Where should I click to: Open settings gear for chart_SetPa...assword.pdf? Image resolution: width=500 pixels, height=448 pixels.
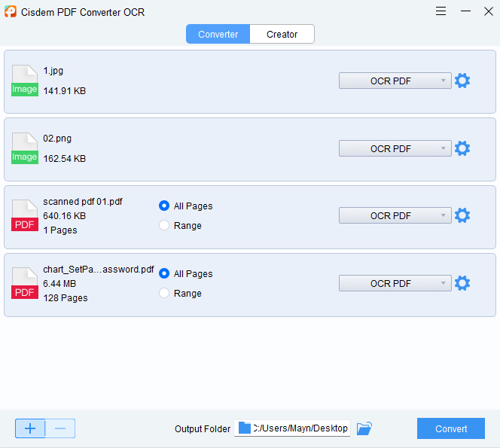click(462, 283)
